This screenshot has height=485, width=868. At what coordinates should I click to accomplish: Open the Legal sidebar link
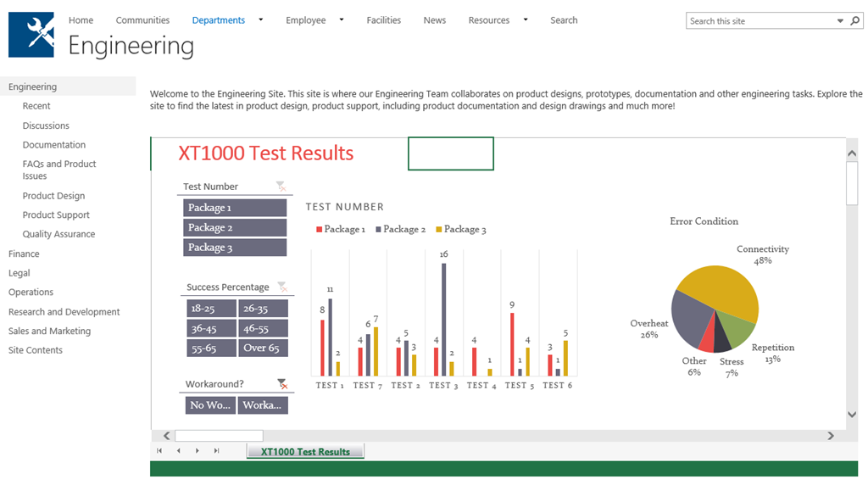(19, 273)
